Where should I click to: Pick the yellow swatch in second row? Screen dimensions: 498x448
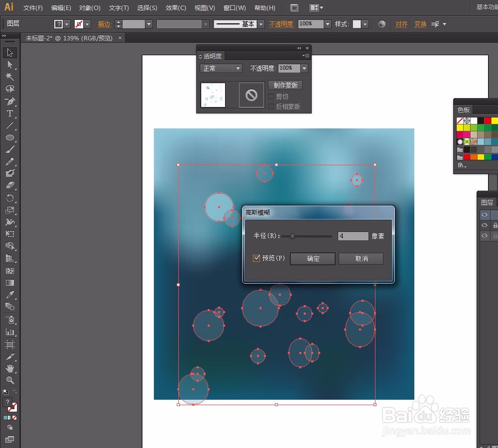coord(460,127)
